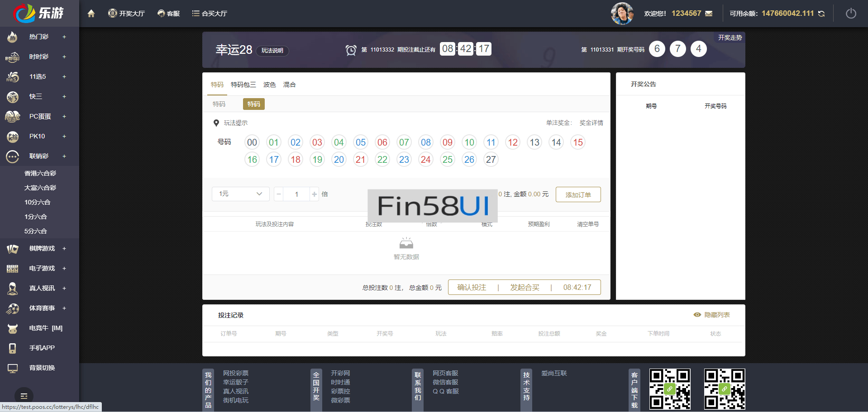Click the 添加订单 button
The height and width of the screenshot is (412, 868).
coord(578,194)
